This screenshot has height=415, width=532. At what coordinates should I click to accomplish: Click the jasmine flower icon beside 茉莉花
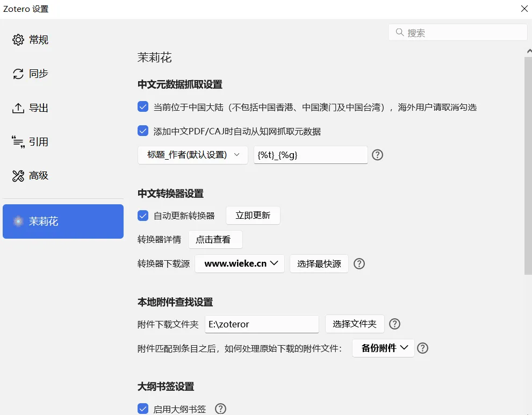coord(18,221)
